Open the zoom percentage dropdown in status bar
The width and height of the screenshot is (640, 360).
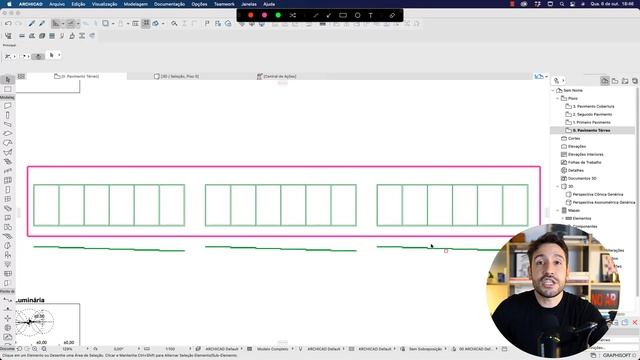pos(87,349)
